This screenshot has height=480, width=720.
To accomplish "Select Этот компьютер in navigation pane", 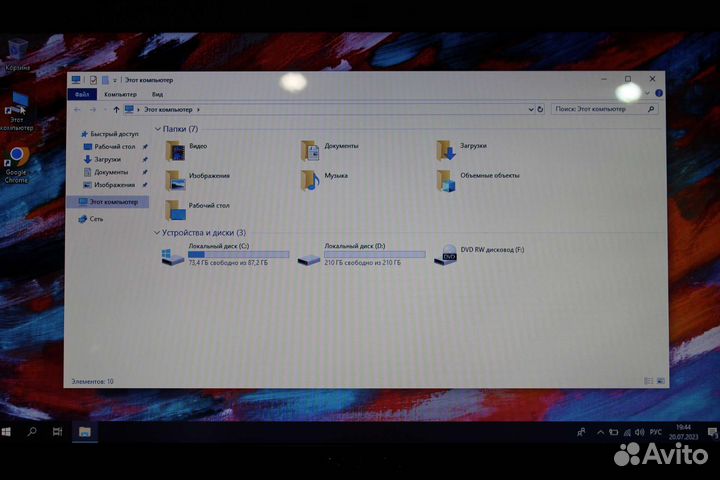I will click(x=108, y=202).
